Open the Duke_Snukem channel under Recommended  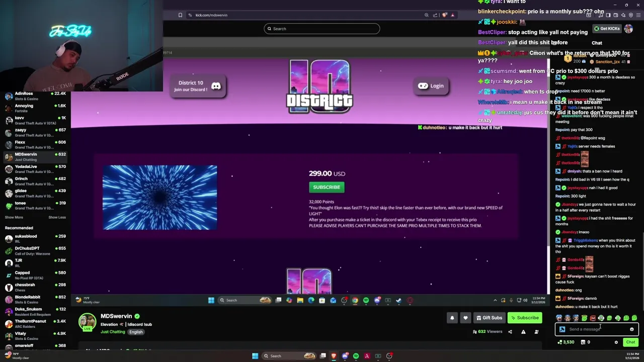point(35,312)
